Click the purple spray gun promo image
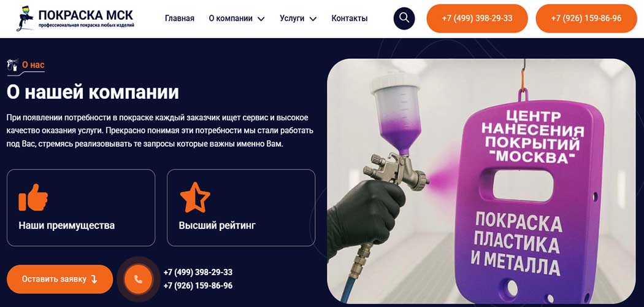644x307 pixels. coord(481,181)
